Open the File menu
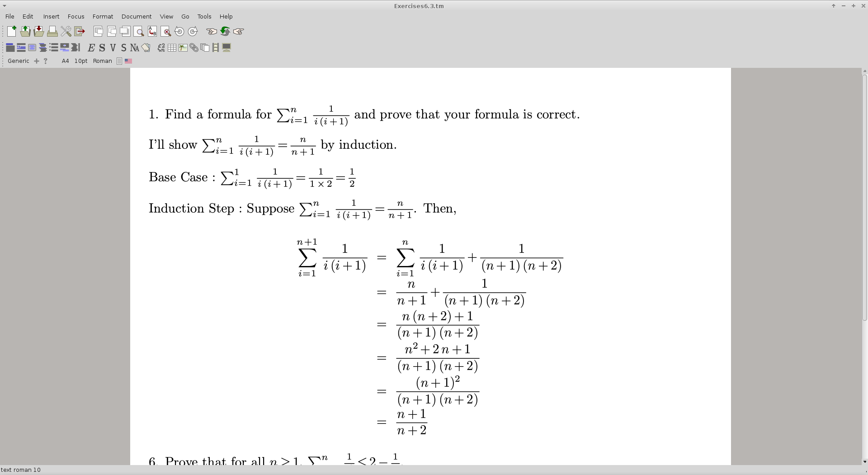The height and width of the screenshot is (475, 868). click(x=10, y=16)
